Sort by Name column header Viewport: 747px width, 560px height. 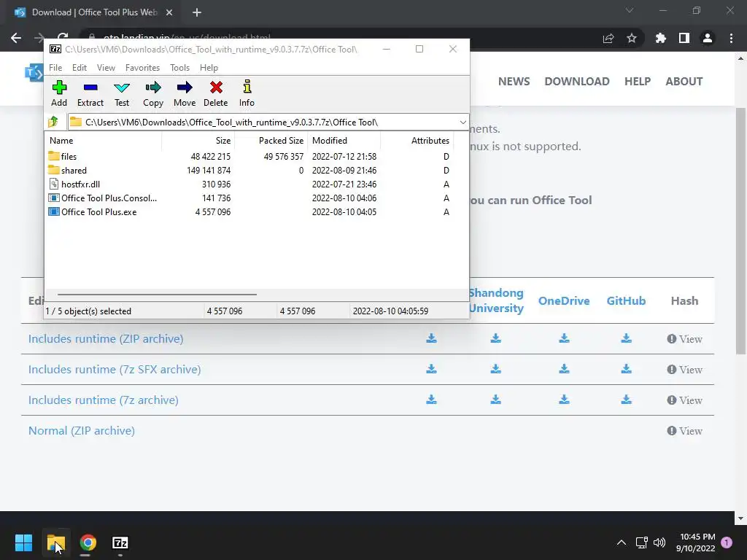point(104,141)
